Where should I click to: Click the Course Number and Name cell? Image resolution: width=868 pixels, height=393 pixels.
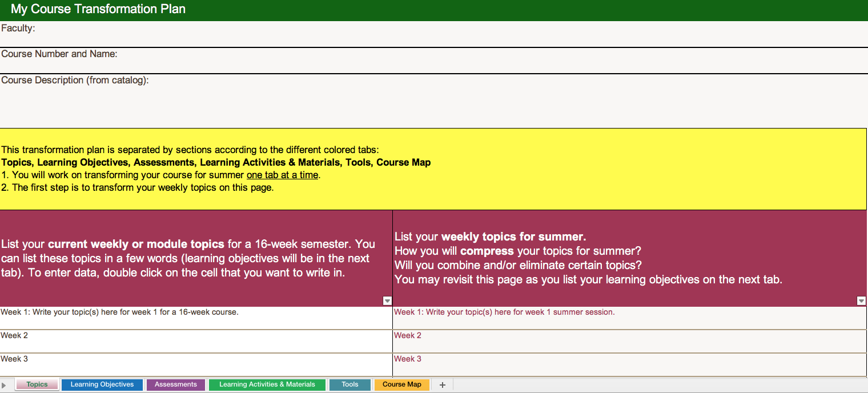pos(434,61)
